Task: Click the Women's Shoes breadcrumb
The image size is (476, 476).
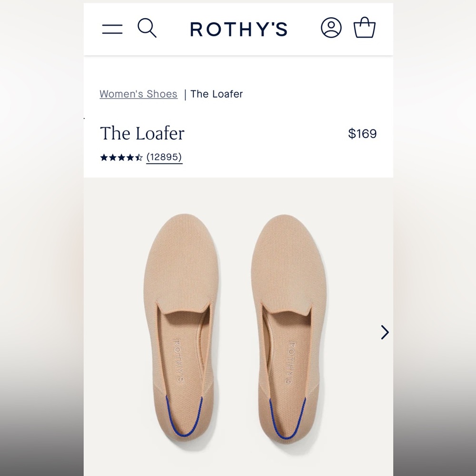Action: coord(138,94)
